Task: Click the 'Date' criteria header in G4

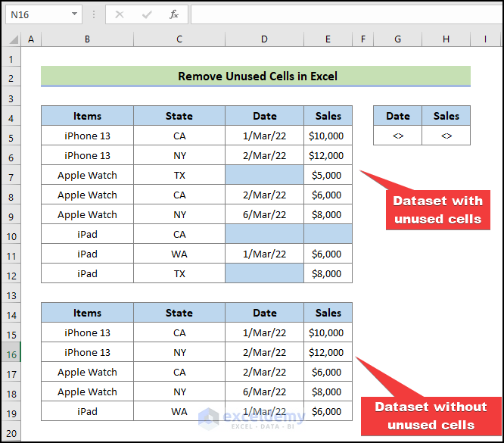Action: 397,116
